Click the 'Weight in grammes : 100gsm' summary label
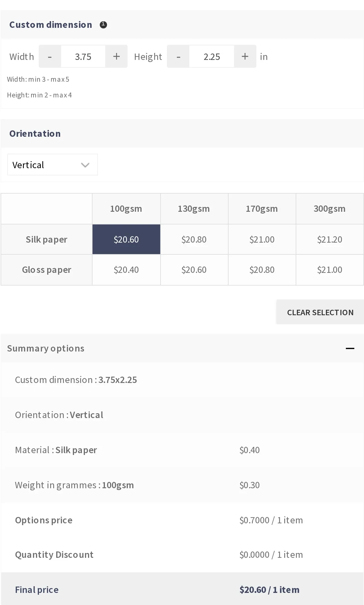Image resolution: width=364 pixels, height=605 pixels. tap(74, 485)
